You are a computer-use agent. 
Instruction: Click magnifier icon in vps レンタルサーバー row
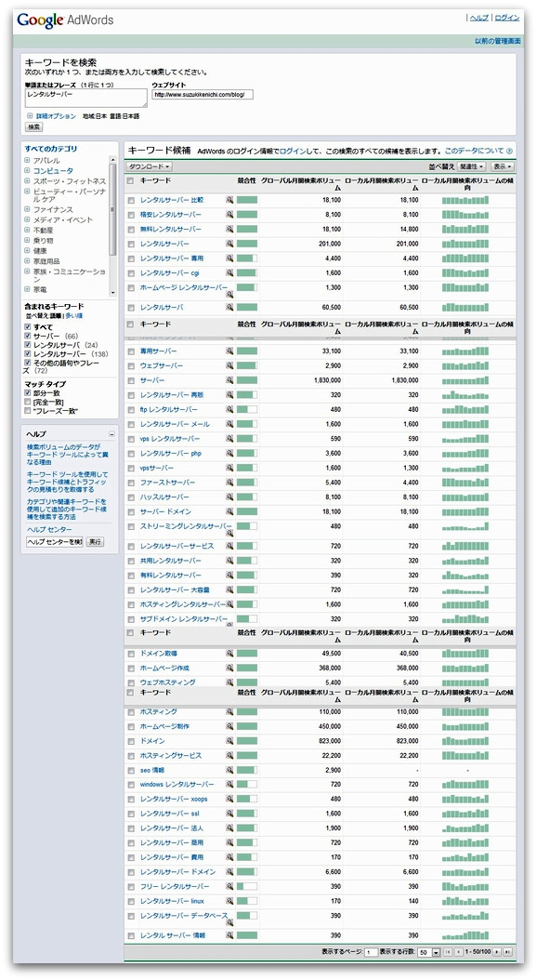click(x=229, y=439)
